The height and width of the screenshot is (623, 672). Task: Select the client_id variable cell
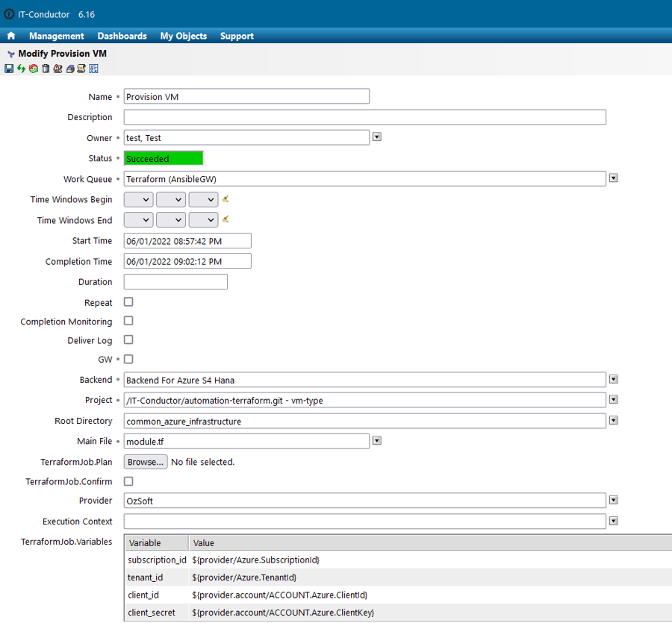tap(157, 595)
